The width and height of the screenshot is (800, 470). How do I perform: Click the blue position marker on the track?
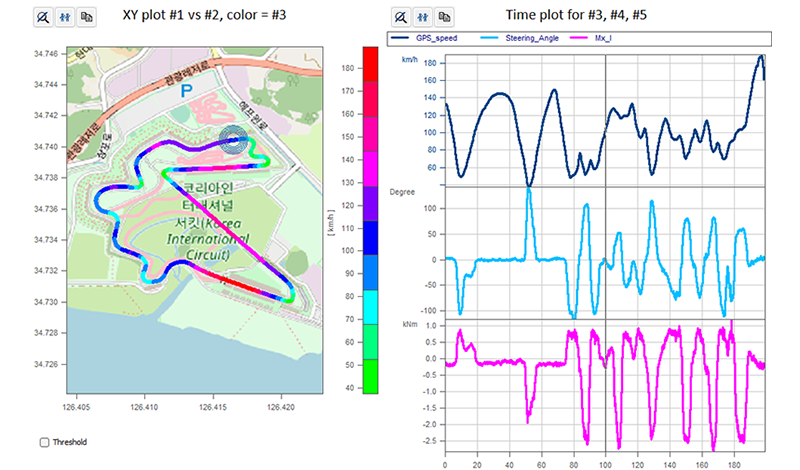pyautogui.click(x=233, y=142)
